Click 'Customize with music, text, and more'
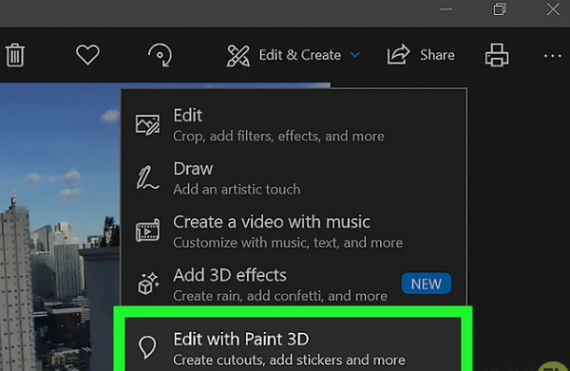Viewport: 570px width, 371px height. click(288, 243)
